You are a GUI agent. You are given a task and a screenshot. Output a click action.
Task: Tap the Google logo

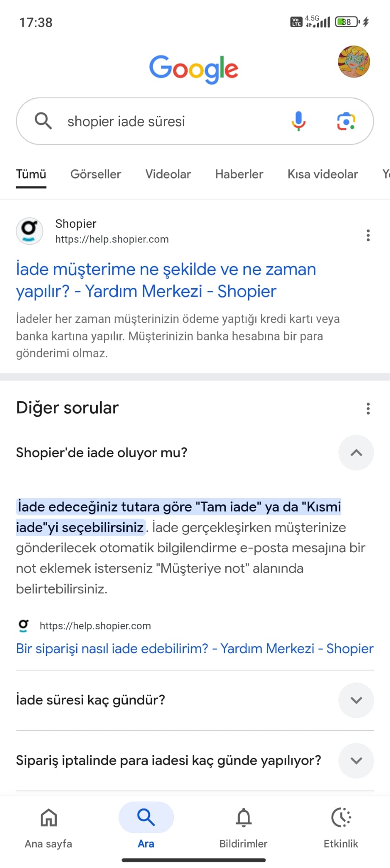pos(194,69)
